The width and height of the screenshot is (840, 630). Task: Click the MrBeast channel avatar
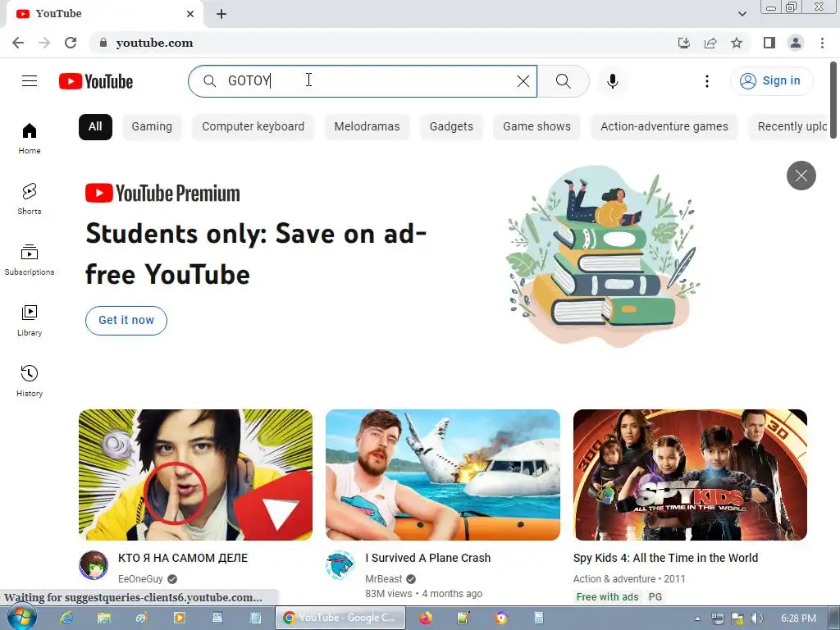coord(340,565)
